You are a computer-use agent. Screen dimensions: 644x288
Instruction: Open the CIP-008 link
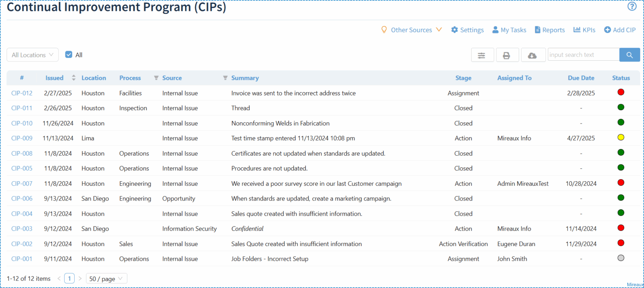(x=22, y=153)
